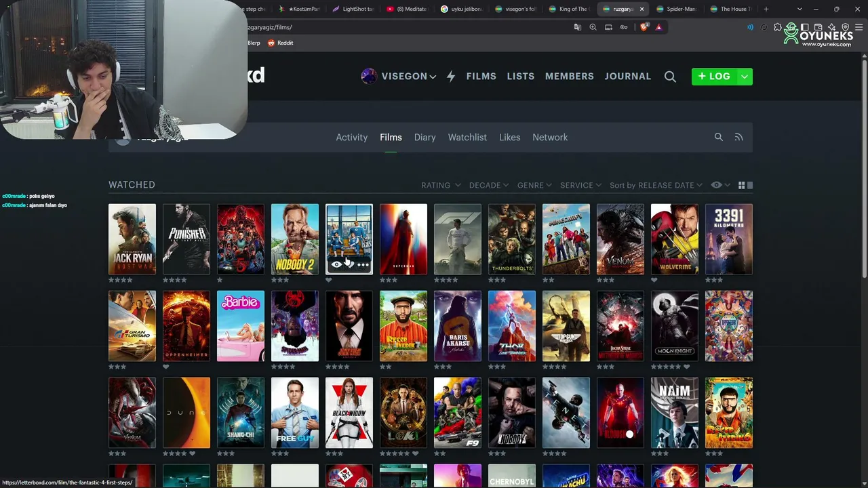
Task: Open the Punisher film poster
Action: pos(186,239)
